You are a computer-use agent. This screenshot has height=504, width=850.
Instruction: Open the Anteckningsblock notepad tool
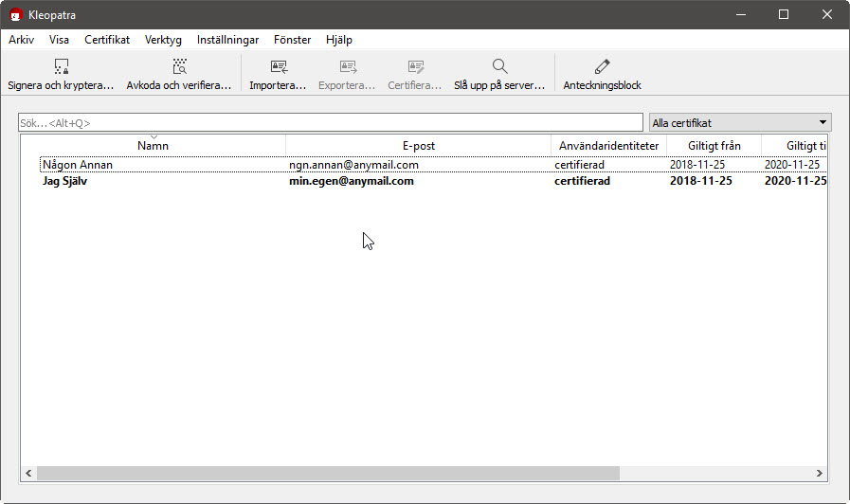(x=602, y=67)
